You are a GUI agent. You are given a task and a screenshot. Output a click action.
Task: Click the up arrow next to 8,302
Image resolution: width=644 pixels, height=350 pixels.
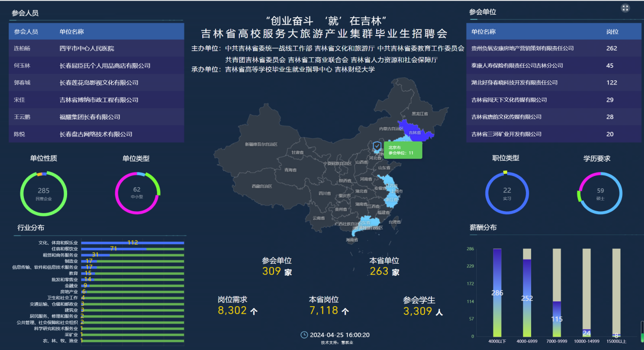tap(254, 311)
